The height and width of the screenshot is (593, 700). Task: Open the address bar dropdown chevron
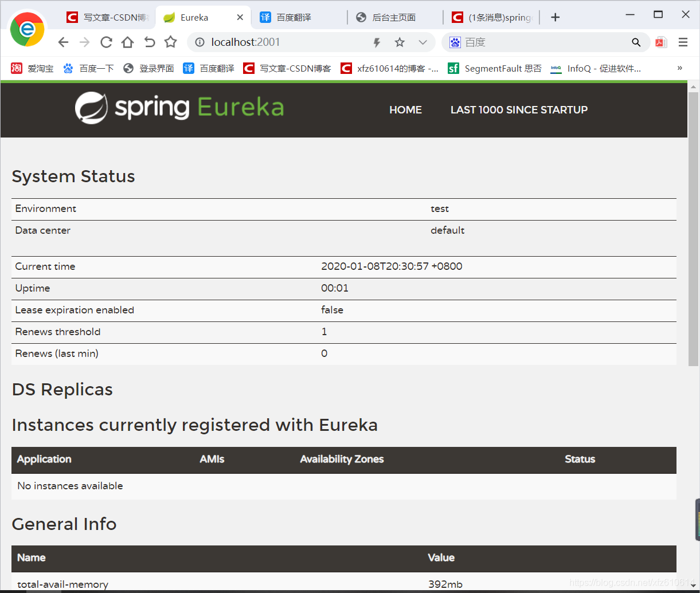pos(423,42)
